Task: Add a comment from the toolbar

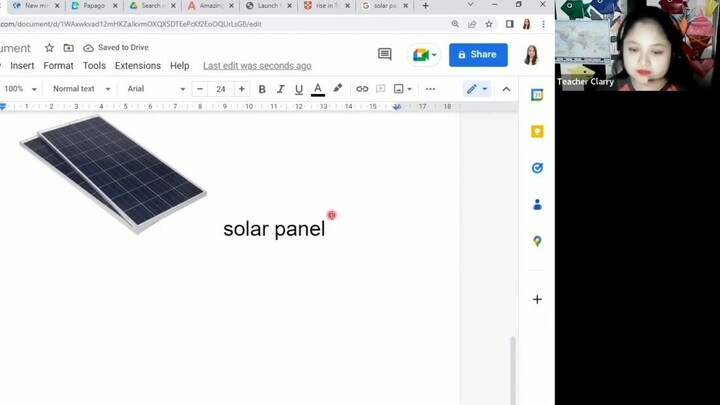Action: 381,89
